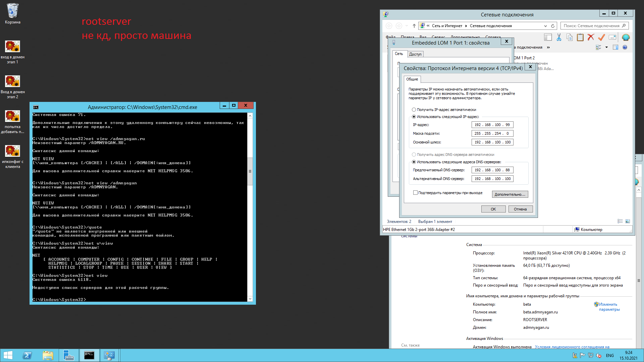The image size is (644, 362).
Task: Click the Copy icon in Network Connections toolbar
Action: pyautogui.click(x=570, y=37)
